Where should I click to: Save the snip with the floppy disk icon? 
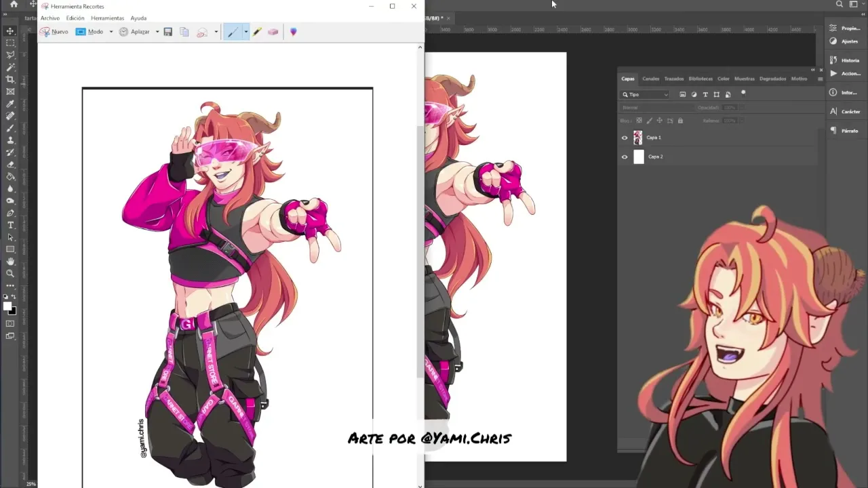coord(167,32)
